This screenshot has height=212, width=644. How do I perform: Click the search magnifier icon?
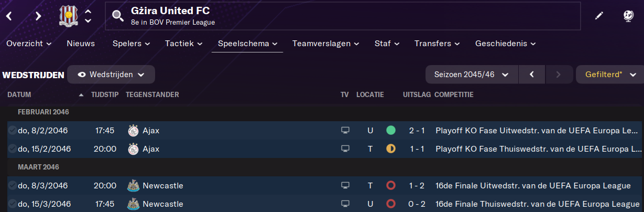pyautogui.click(x=118, y=16)
